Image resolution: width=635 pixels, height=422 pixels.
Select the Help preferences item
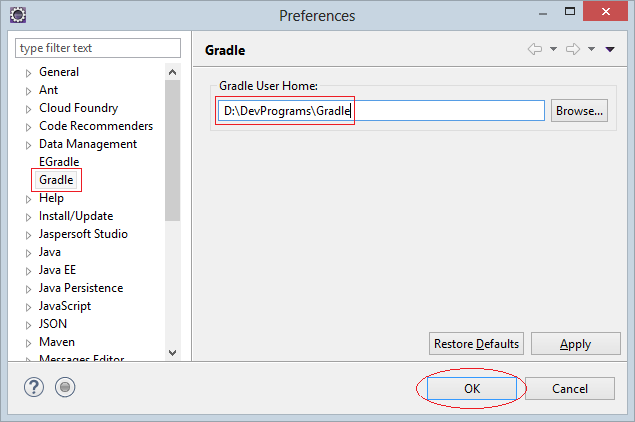pos(51,198)
